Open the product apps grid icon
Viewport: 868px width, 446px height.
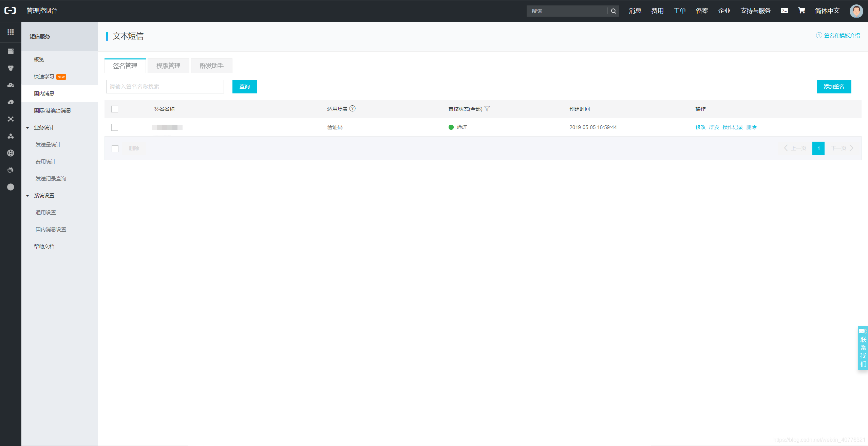click(x=10, y=32)
